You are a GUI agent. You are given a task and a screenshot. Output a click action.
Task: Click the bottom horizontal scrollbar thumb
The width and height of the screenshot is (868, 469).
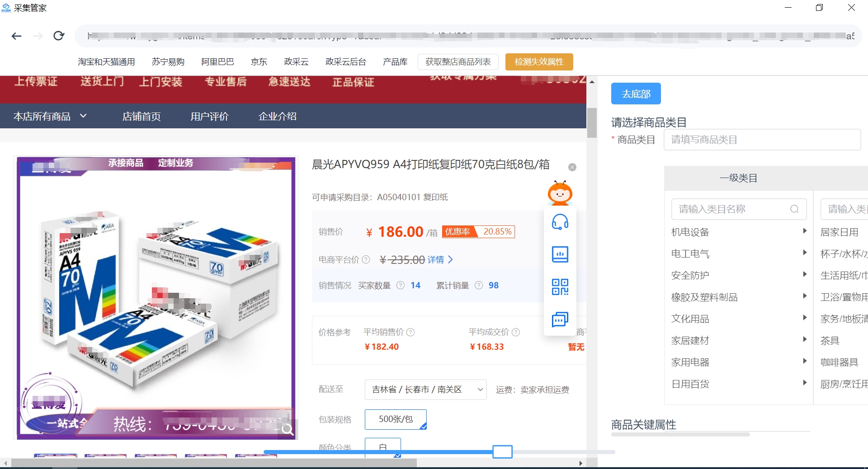[x=214, y=463]
